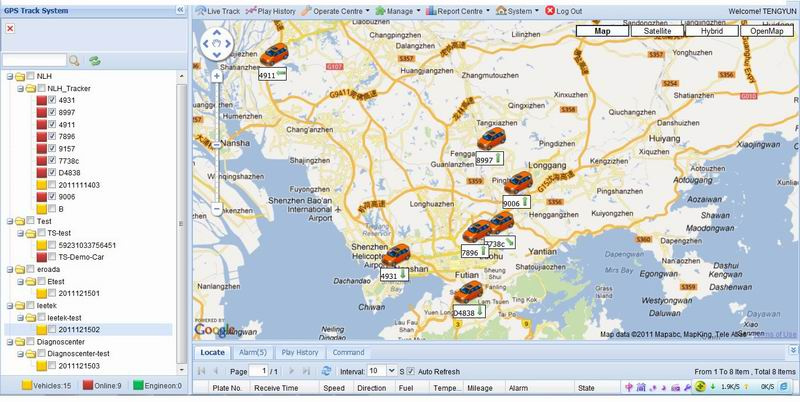Zoom in with the map plus button
This screenshot has height=402, width=800.
(x=217, y=77)
